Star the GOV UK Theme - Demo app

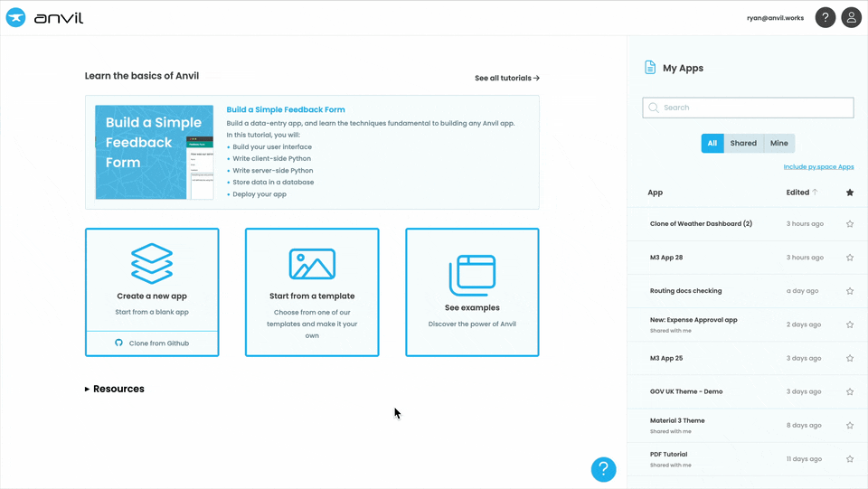coord(850,391)
